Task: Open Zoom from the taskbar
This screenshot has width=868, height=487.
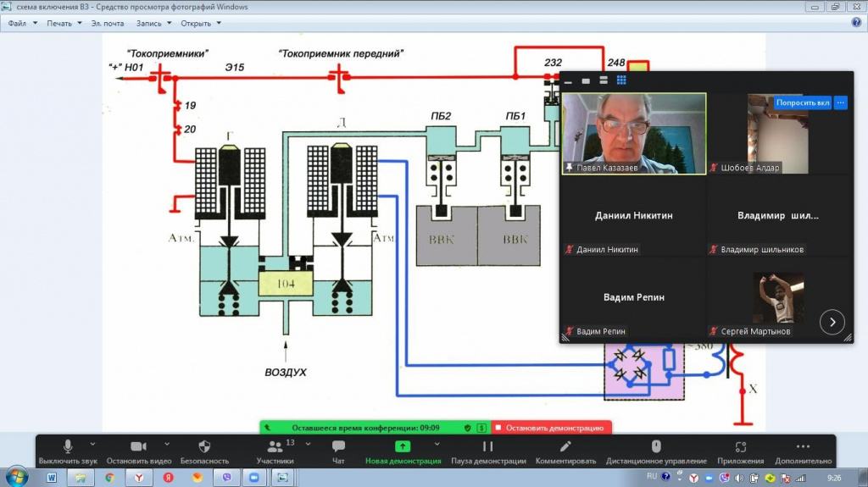Action: tap(254, 478)
